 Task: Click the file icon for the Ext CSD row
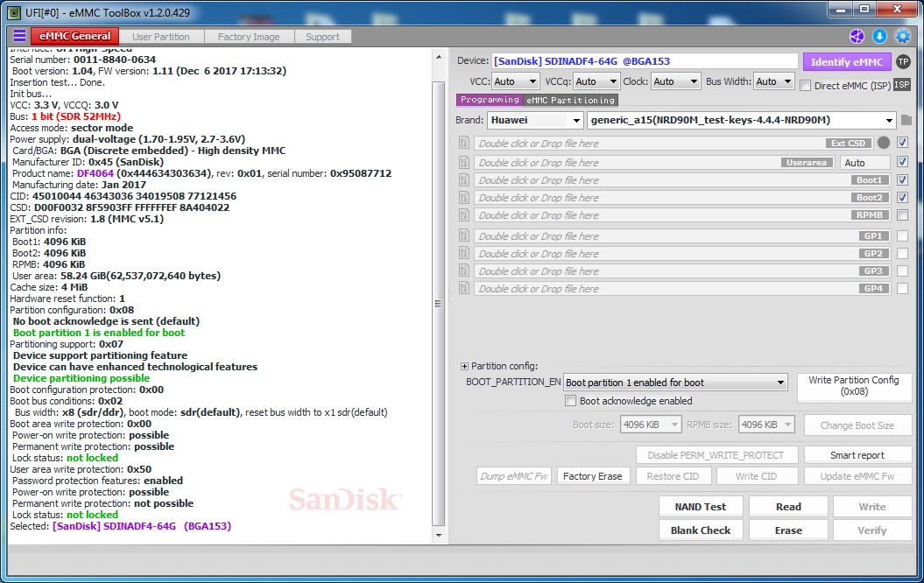(x=464, y=143)
